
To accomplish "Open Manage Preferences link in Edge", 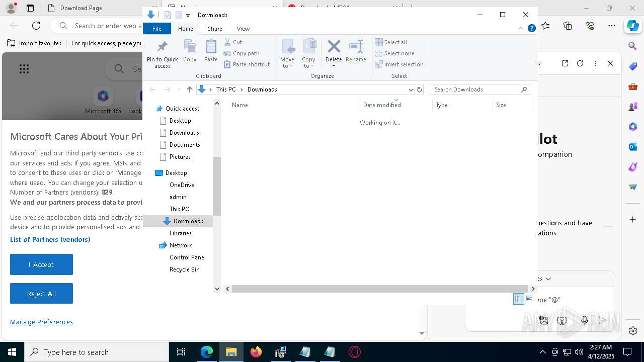I will click(x=41, y=322).
